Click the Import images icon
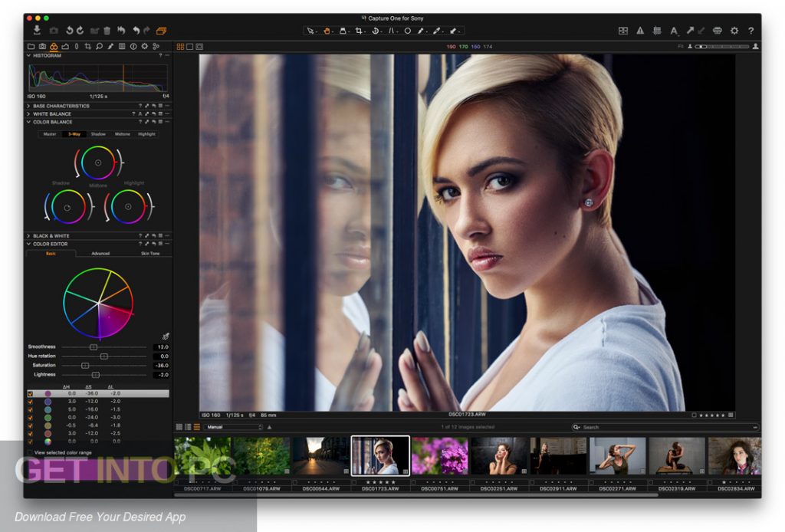 coord(37,31)
